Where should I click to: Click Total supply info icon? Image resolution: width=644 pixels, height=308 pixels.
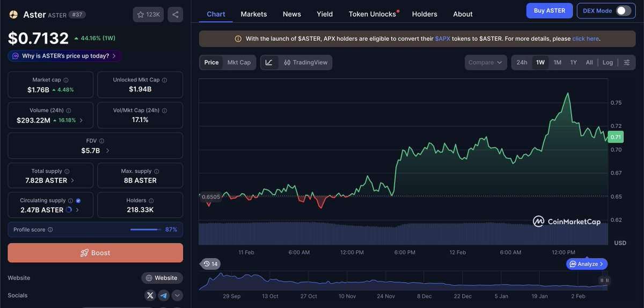coord(67,171)
